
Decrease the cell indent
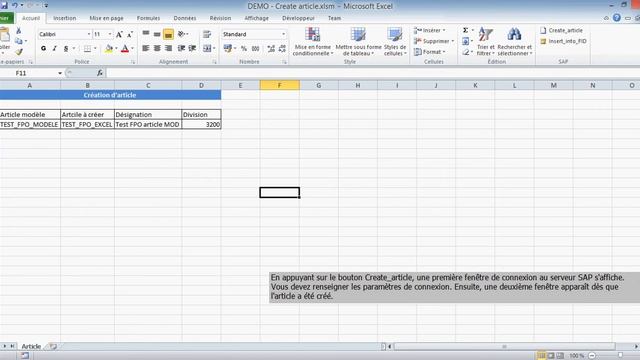click(x=181, y=48)
